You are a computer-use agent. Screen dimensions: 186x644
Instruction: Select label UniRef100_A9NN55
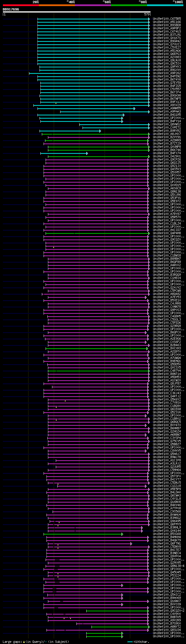167,108
